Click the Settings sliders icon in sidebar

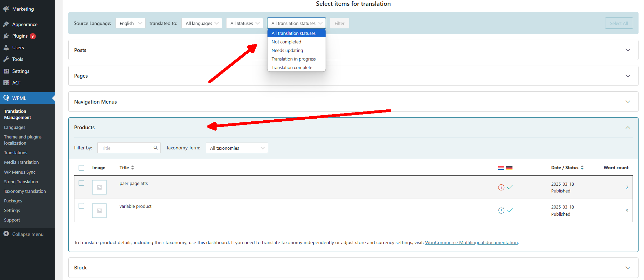pos(6,71)
